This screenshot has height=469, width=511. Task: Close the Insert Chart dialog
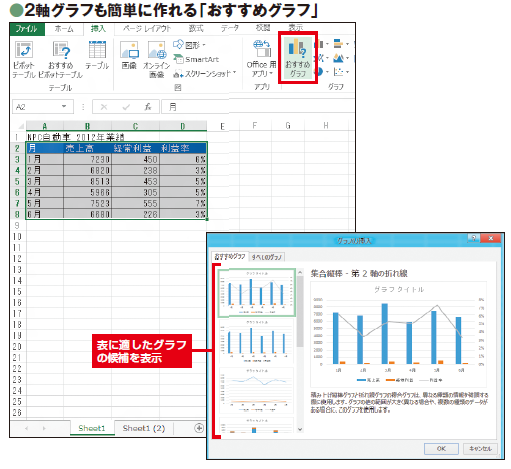(491, 238)
